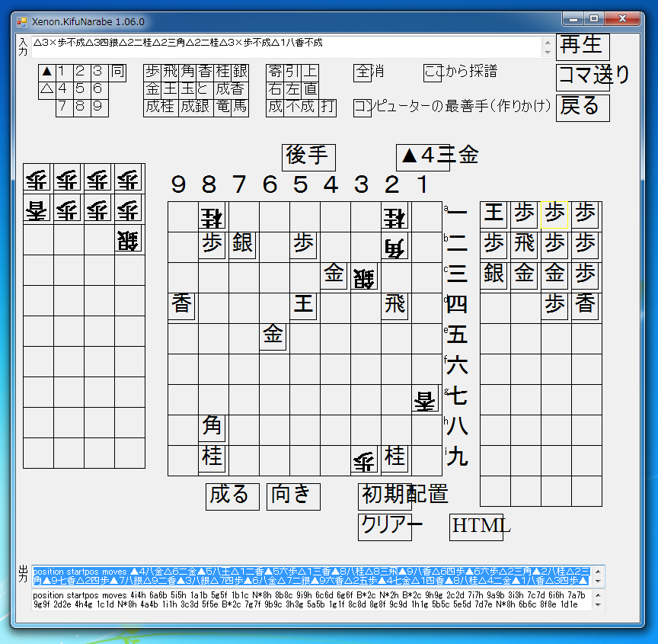658x644 pixels.
Task: Click the 金 piece button in the palette
Action: pos(152,90)
